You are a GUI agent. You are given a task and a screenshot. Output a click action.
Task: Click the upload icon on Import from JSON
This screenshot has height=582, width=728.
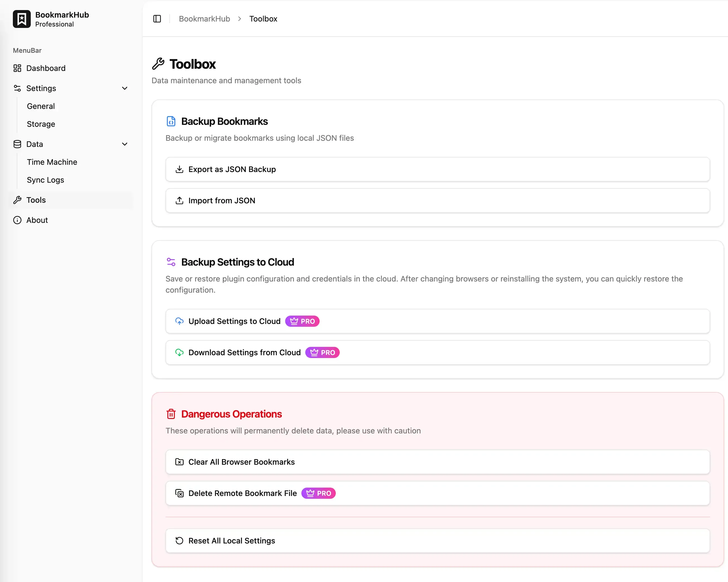[179, 201]
